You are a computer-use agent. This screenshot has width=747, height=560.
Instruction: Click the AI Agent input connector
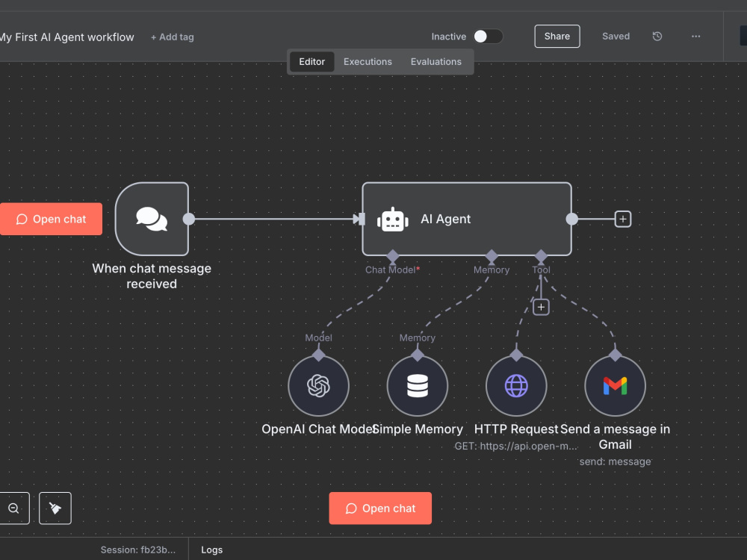(x=360, y=219)
